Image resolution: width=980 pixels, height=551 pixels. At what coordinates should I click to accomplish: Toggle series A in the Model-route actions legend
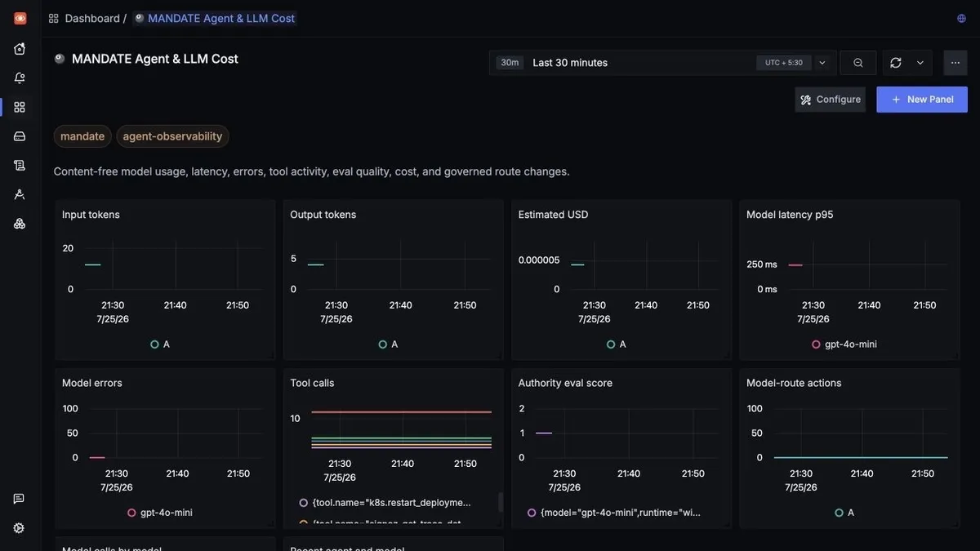coord(845,513)
